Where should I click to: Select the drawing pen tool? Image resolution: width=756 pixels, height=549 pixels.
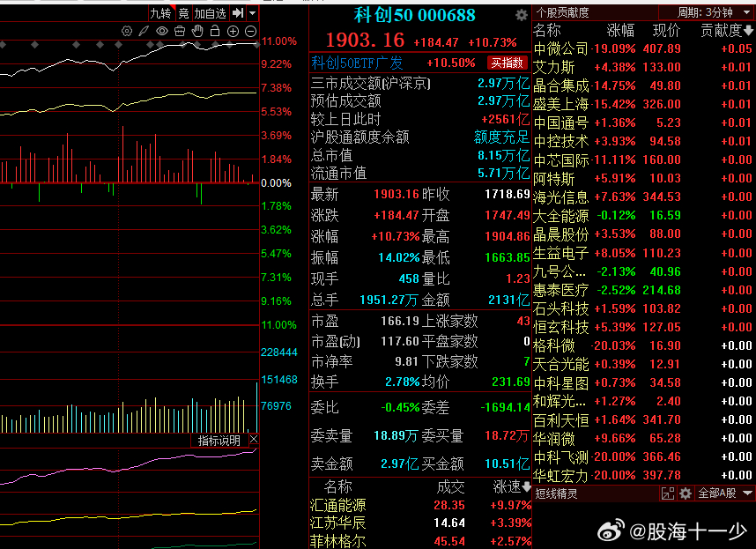(x=145, y=32)
